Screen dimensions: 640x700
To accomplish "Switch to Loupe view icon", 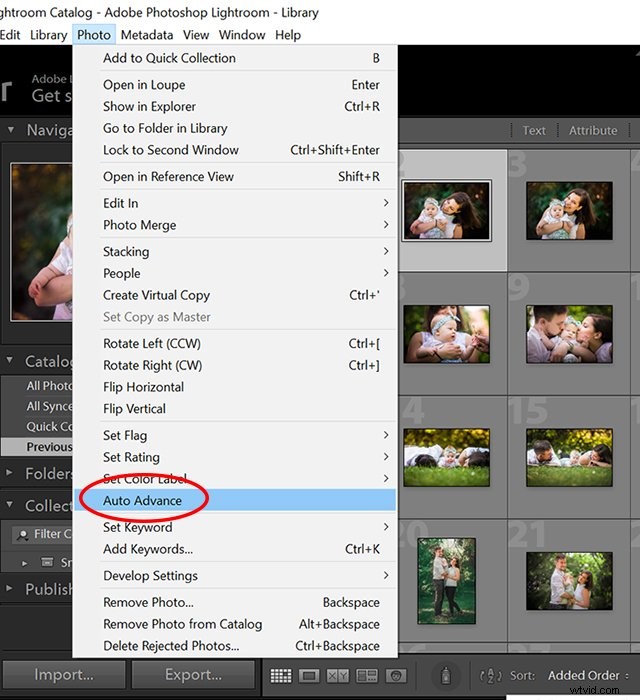I will tap(309, 676).
